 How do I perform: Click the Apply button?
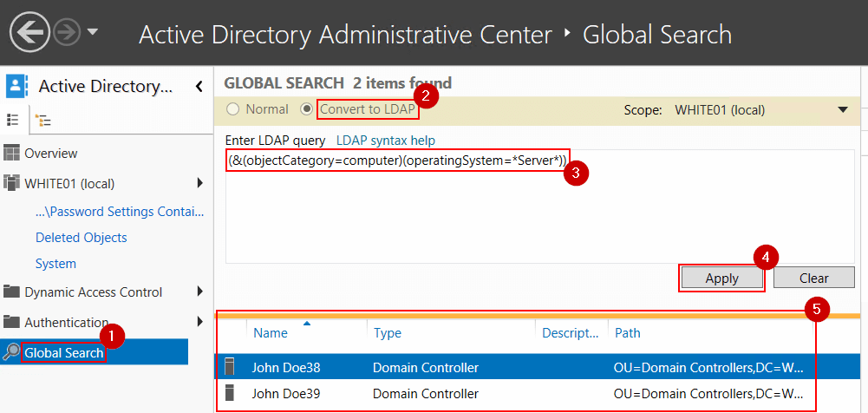[721, 278]
